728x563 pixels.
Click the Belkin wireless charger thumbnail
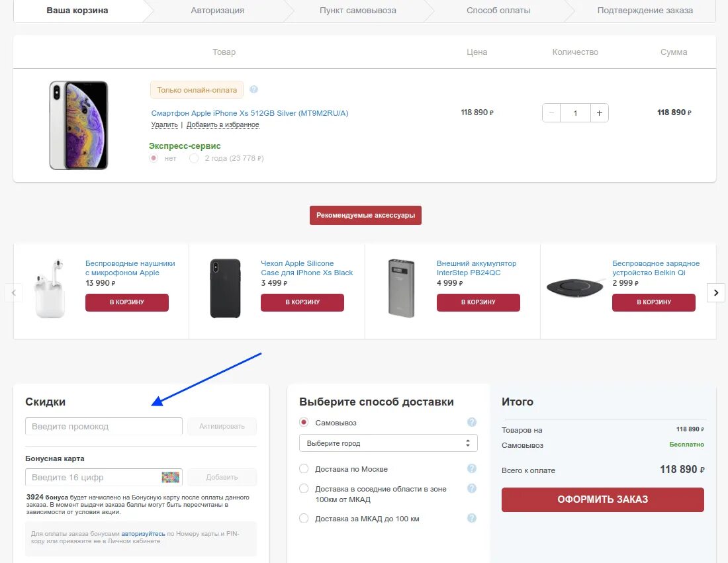coord(574,288)
